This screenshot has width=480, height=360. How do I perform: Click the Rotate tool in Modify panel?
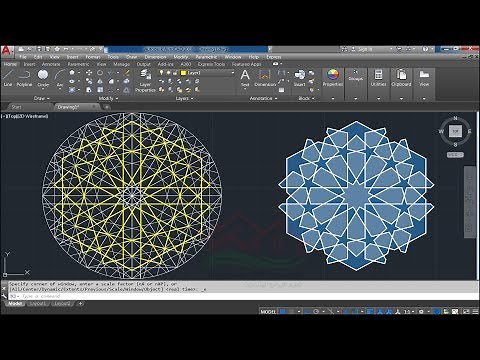point(100,73)
